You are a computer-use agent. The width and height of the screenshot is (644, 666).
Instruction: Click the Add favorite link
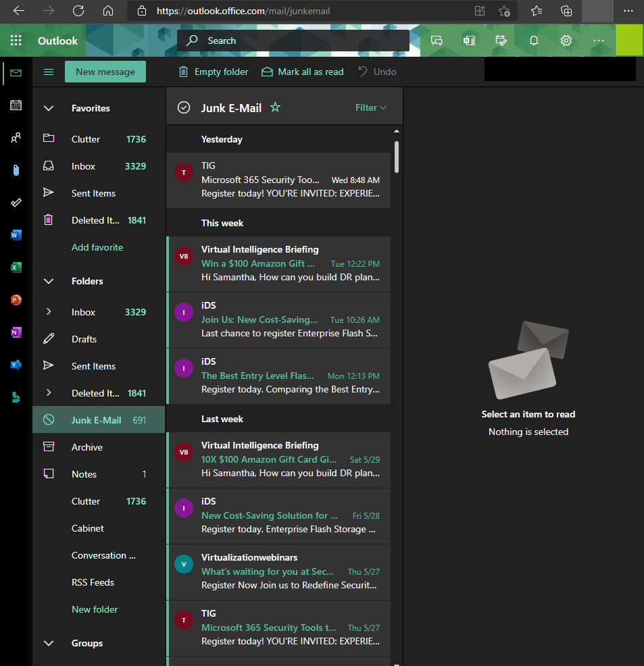coord(97,247)
